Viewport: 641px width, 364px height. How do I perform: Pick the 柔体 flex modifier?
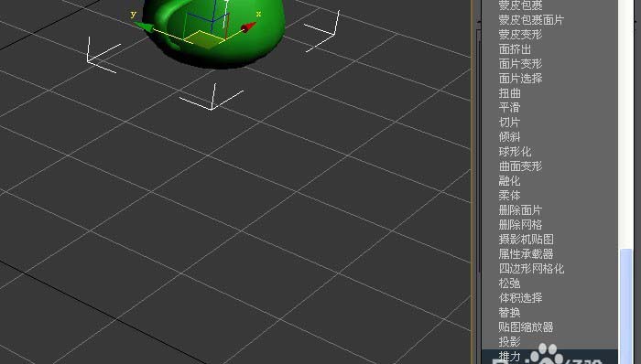click(510, 196)
